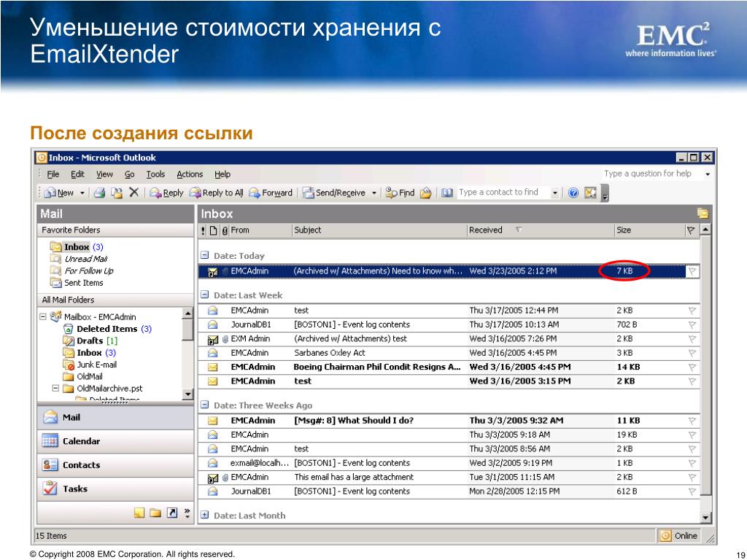Viewport: 747px width, 560px height.
Task: Click the Reply button
Action: click(x=166, y=192)
